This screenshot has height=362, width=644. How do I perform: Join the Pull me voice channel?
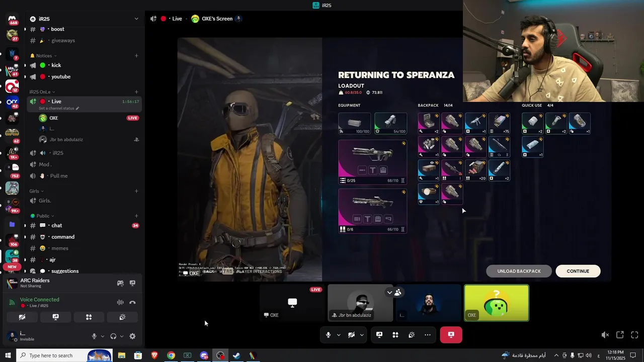coord(84,176)
